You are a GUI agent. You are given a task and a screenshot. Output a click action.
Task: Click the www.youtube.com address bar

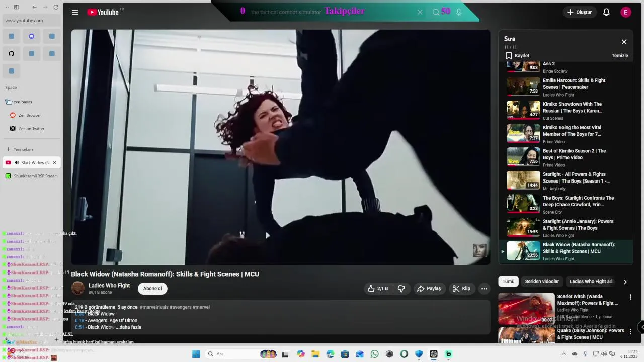click(32, 21)
